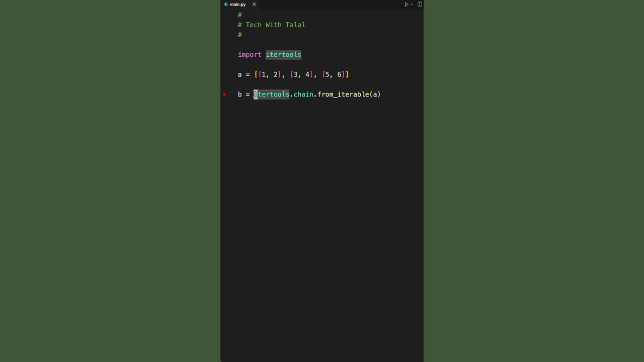Viewport: 644px width, 362px height.
Task: Toggle the red breakpoint dot in the gutter
Action: click(224, 95)
